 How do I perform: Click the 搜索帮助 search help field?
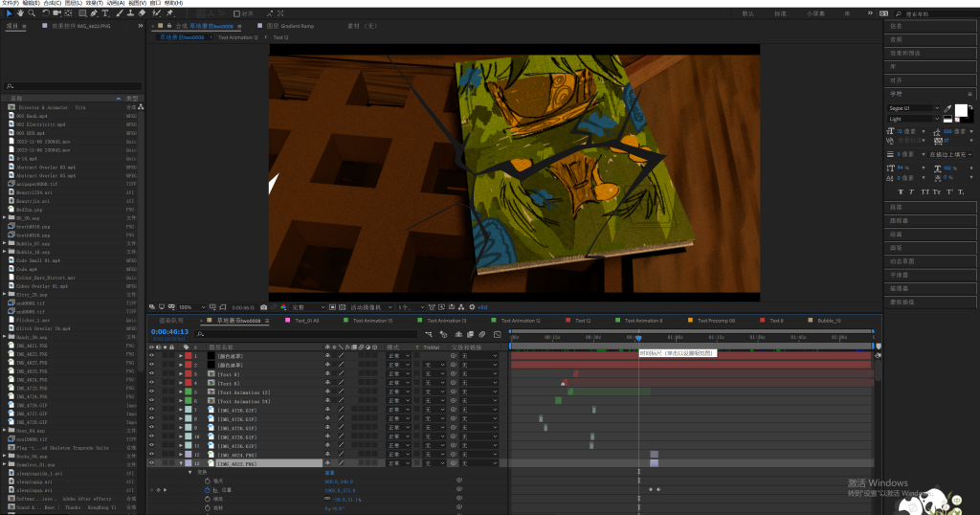tap(940, 13)
